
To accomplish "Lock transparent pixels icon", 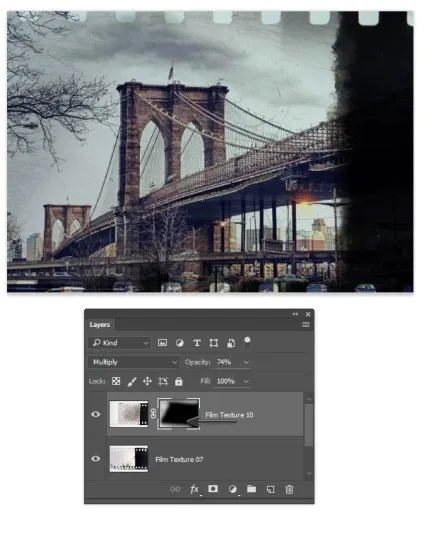I will [x=116, y=381].
